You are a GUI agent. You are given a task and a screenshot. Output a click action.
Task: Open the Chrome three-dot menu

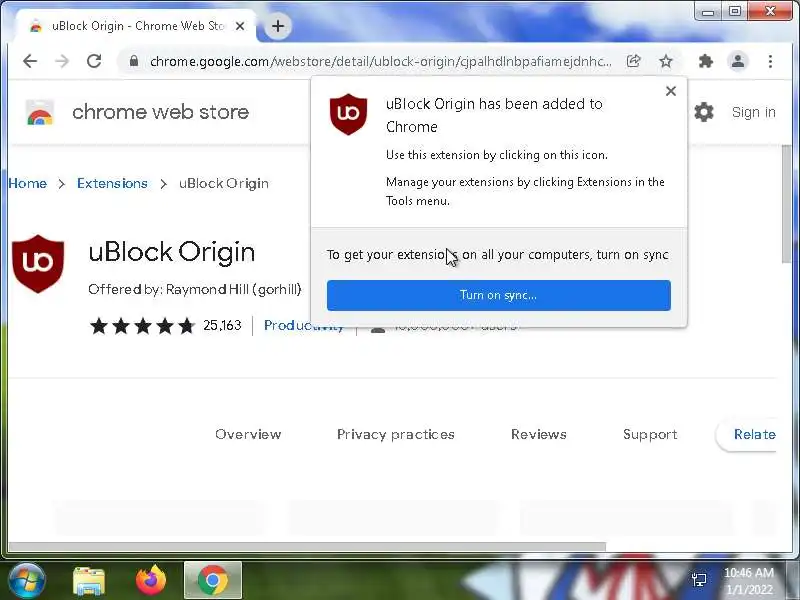(770, 62)
